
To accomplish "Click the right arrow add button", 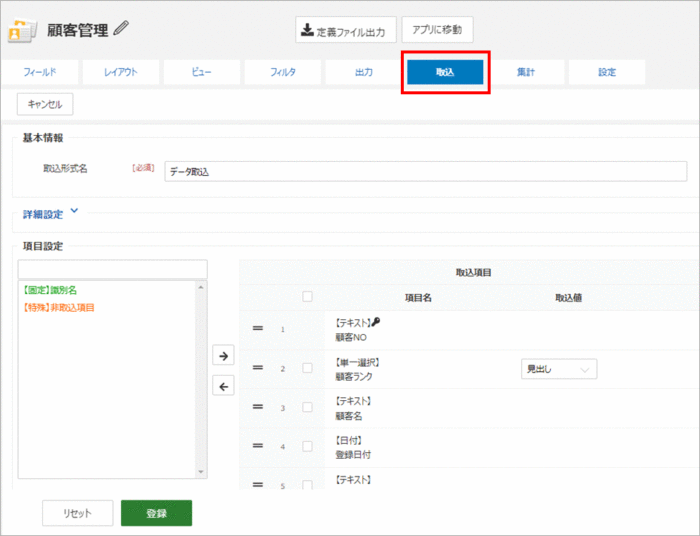I will coord(223,355).
